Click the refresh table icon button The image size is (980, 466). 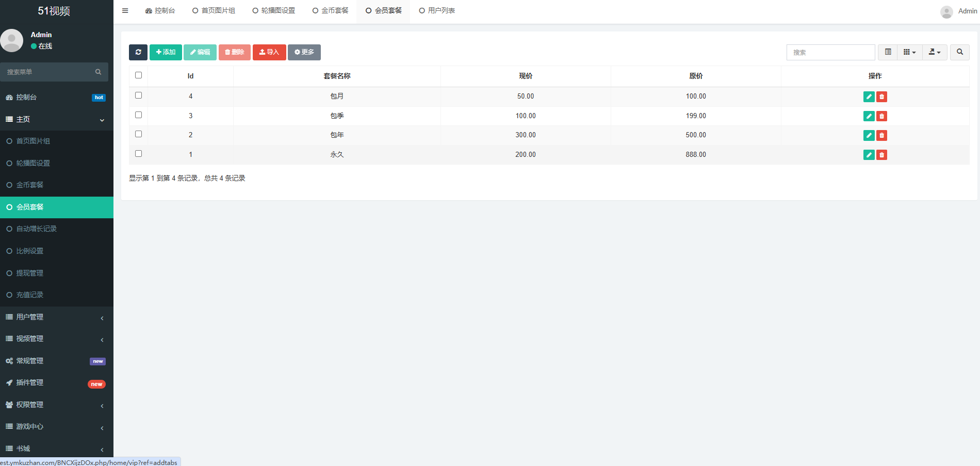138,52
